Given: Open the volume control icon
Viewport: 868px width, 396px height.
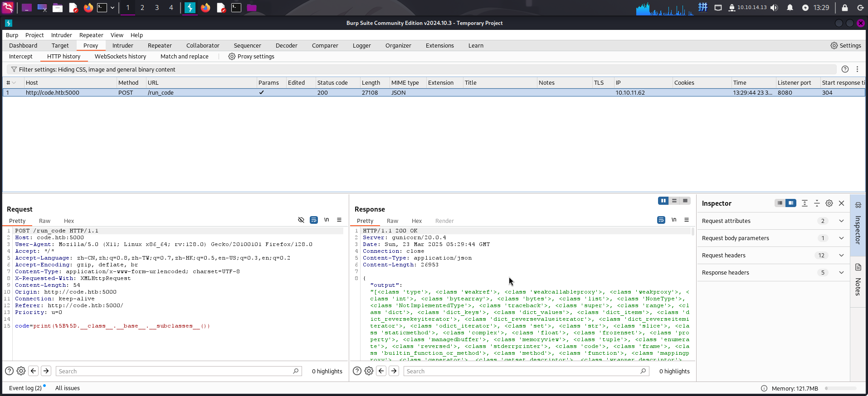Looking at the screenshot, I should tap(774, 8).
